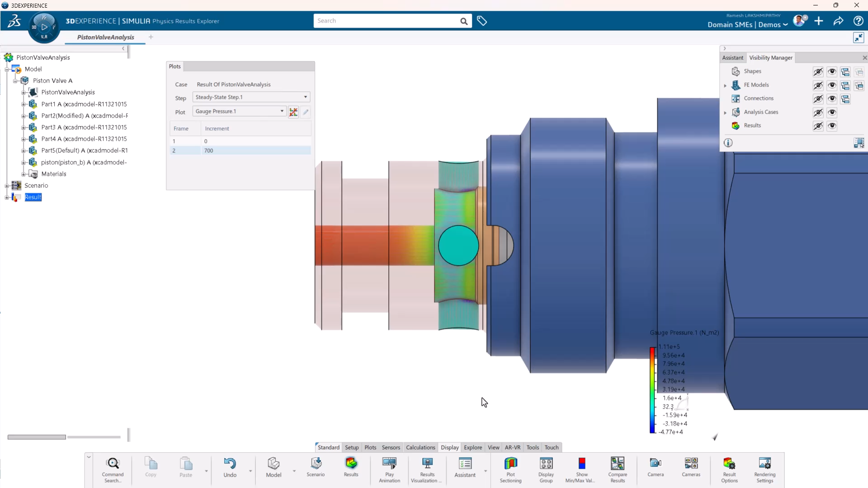The height and width of the screenshot is (488, 868).
Task: Show Analysis Cases with eye icon
Action: point(832,112)
